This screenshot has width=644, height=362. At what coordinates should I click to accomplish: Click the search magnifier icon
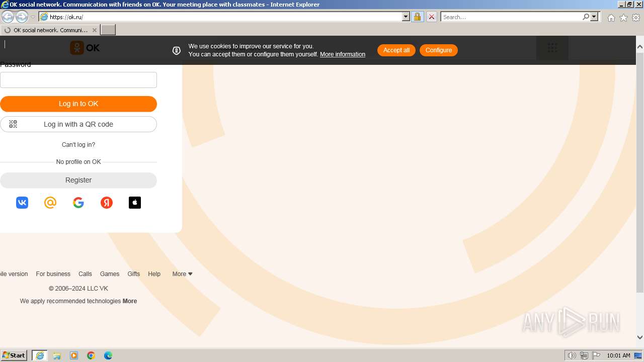pos(586,17)
